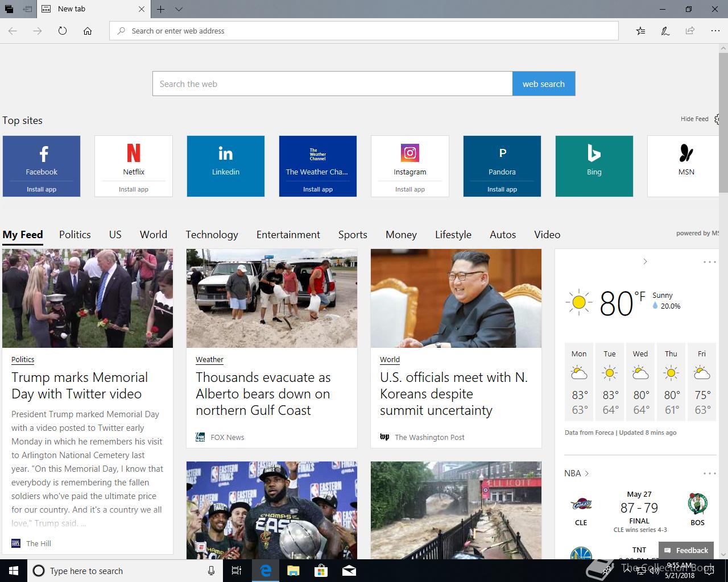Click the browser Back arrow
This screenshot has width=728, height=582.
tap(13, 31)
